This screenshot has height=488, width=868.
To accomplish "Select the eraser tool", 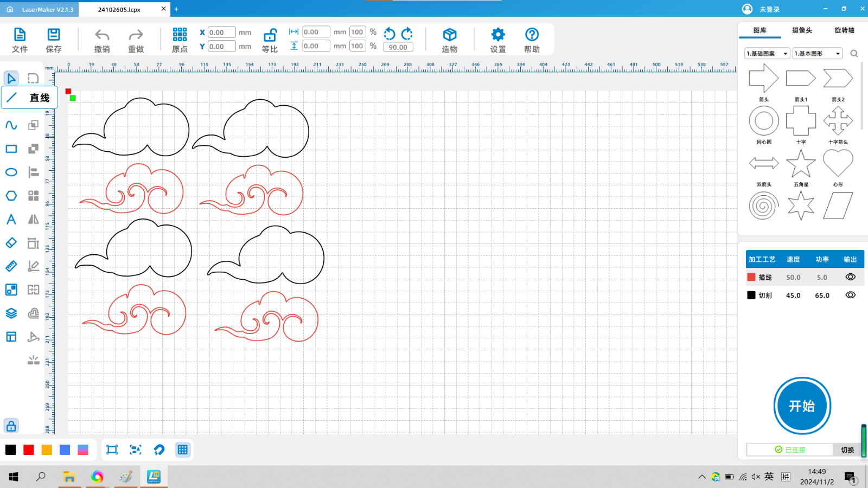I will coord(11,243).
